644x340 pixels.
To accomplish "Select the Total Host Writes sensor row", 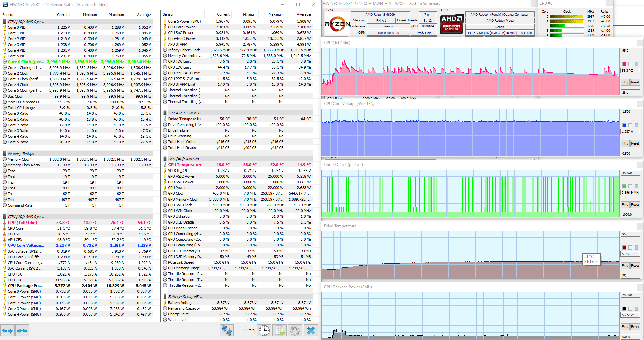I will coord(237,142).
